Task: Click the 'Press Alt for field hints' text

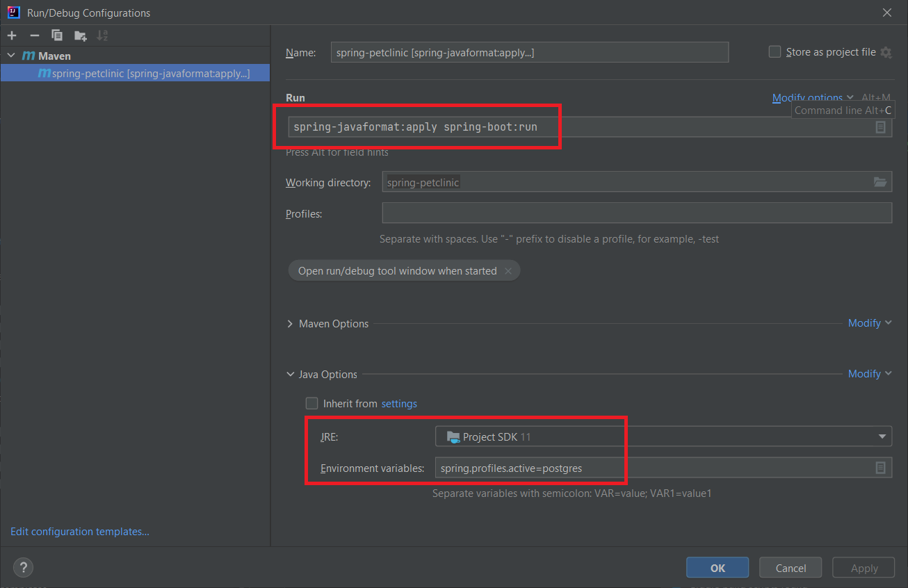Action: click(x=337, y=152)
